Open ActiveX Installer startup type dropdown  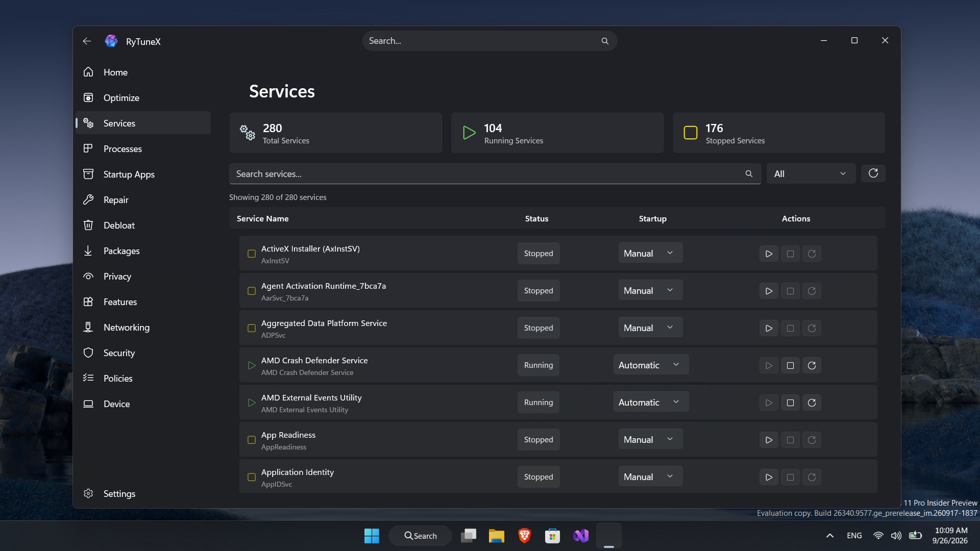point(650,253)
